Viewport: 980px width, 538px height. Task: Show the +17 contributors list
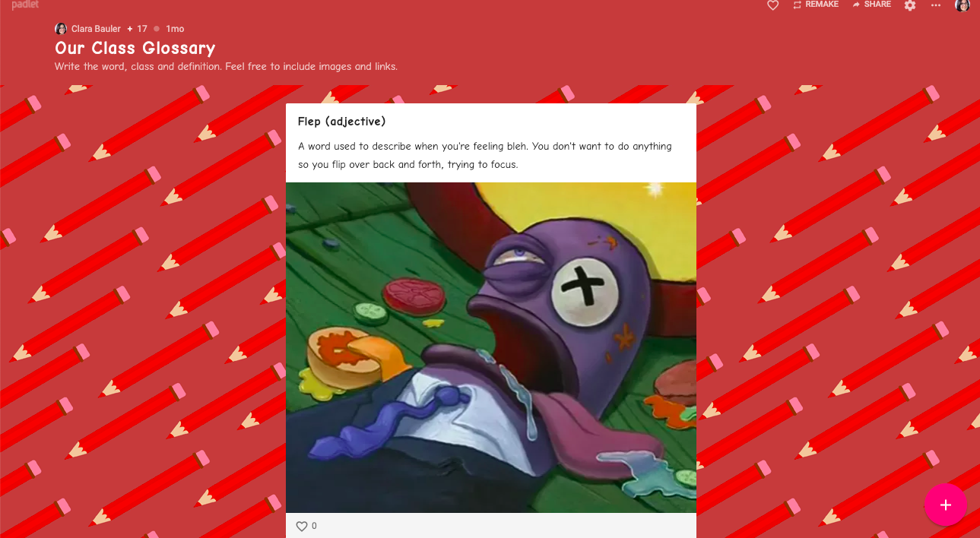point(138,29)
